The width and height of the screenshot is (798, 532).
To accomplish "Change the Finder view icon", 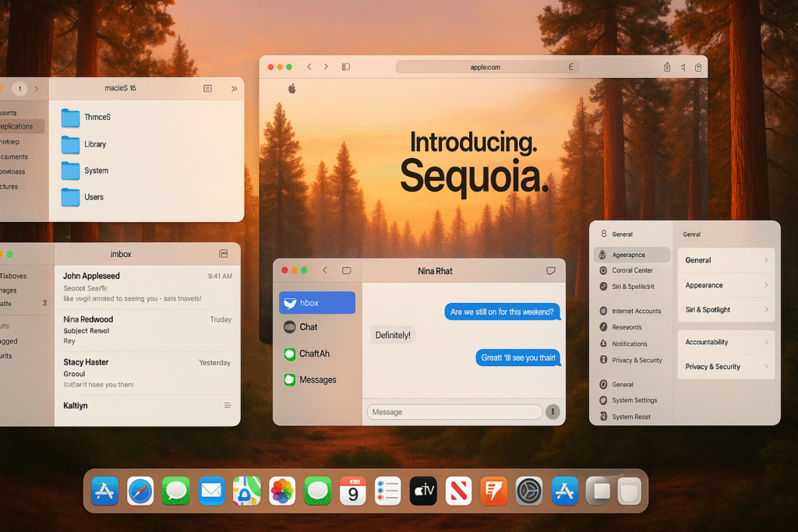I will (x=207, y=89).
